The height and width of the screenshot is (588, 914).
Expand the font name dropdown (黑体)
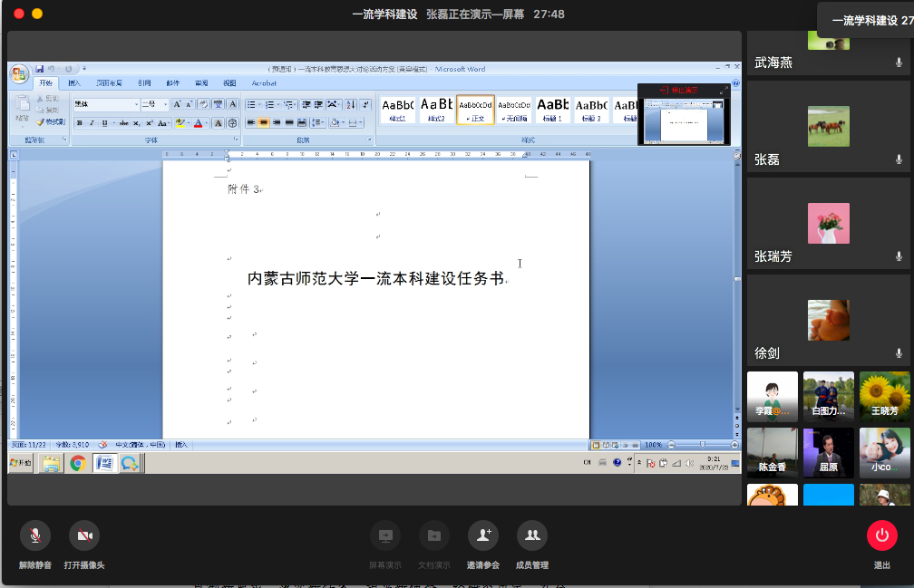point(135,104)
